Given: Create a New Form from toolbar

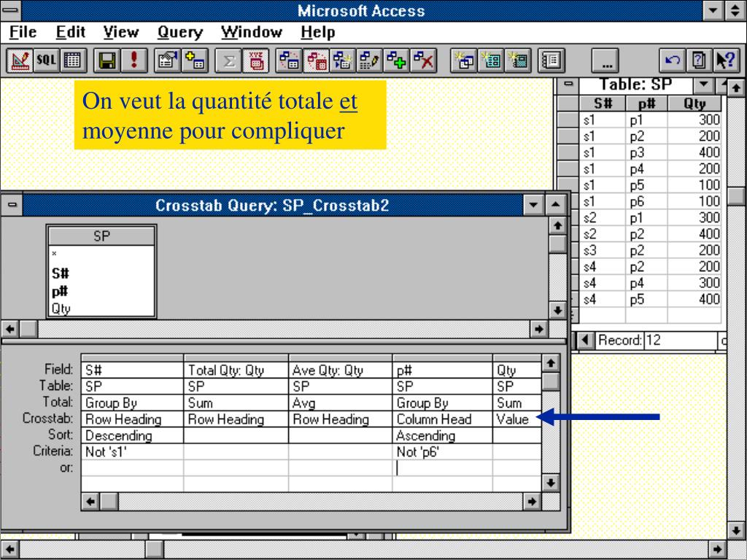Looking at the screenshot, I should pos(491,61).
